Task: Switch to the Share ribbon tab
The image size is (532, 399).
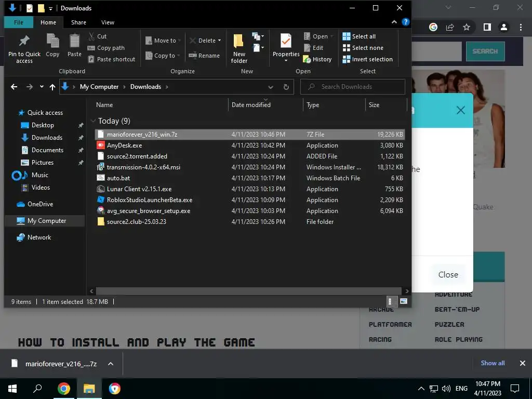Action: click(x=78, y=22)
